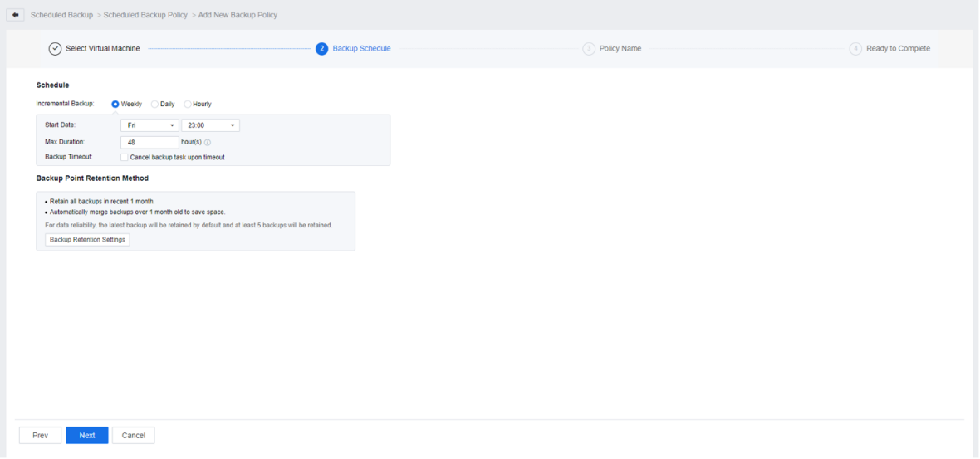Select the Hourly radio button
The height and width of the screenshot is (459, 980).
point(188,105)
